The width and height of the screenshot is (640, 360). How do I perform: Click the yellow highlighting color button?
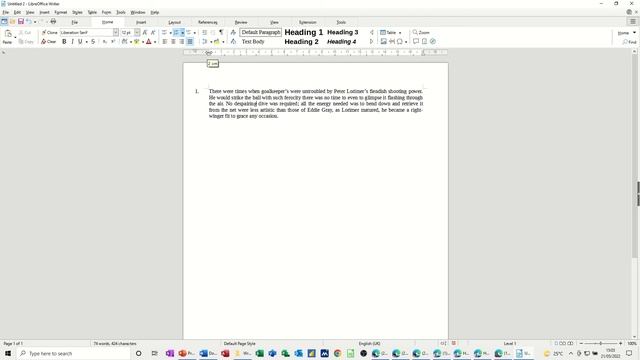point(137,42)
